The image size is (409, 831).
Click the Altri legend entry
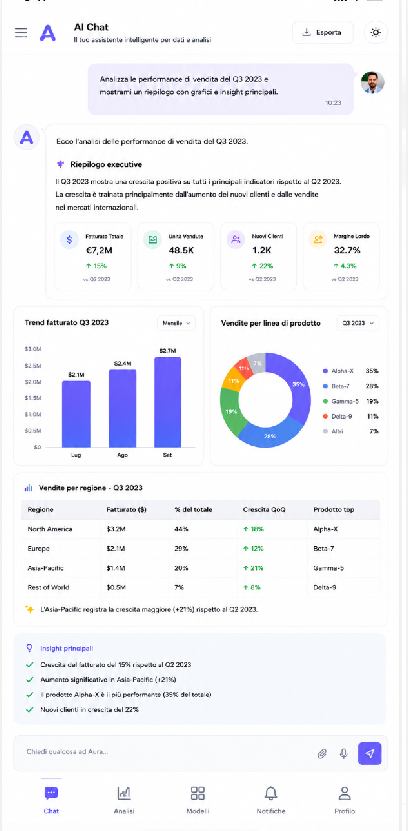point(350,431)
